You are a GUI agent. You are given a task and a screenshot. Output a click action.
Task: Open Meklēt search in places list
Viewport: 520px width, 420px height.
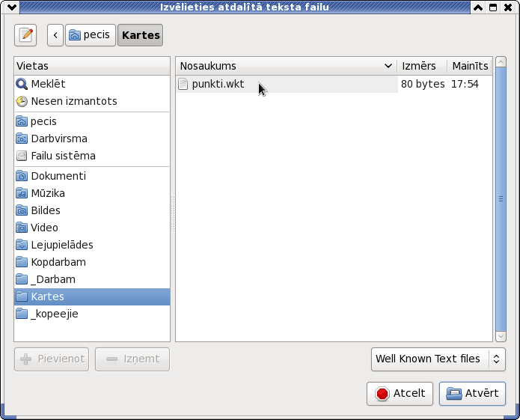pos(92,84)
